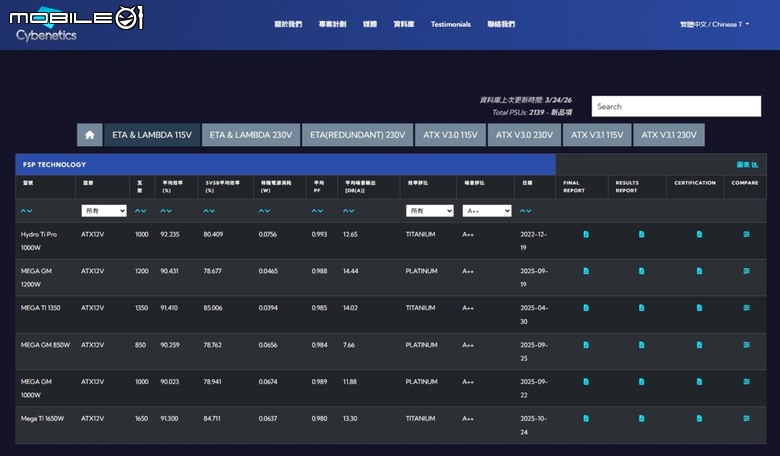This screenshot has height=456, width=780.
Task: Compare the MEGA GM 1200W row
Action: (746, 271)
